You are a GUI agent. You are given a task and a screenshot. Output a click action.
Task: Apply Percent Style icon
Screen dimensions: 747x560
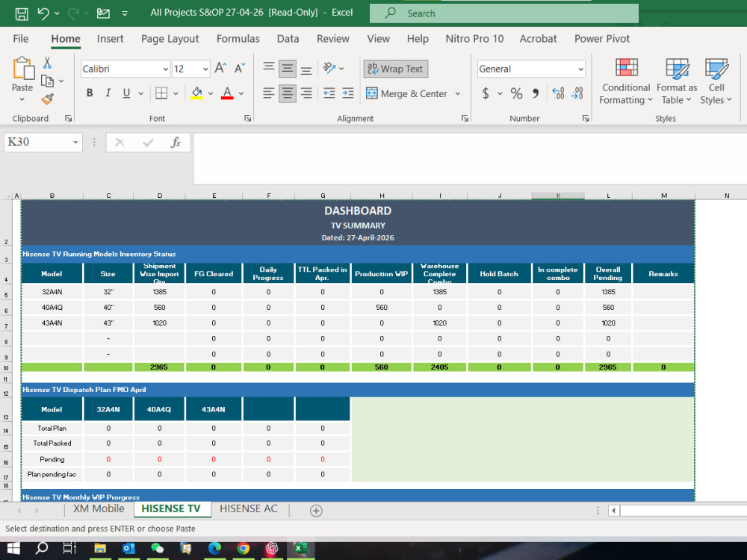tap(516, 93)
